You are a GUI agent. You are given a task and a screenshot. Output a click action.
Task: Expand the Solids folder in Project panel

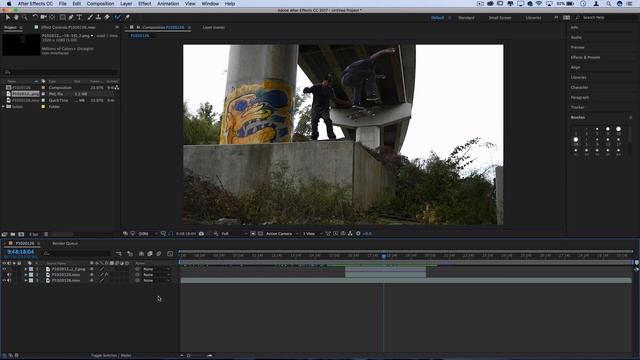[x=3, y=107]
